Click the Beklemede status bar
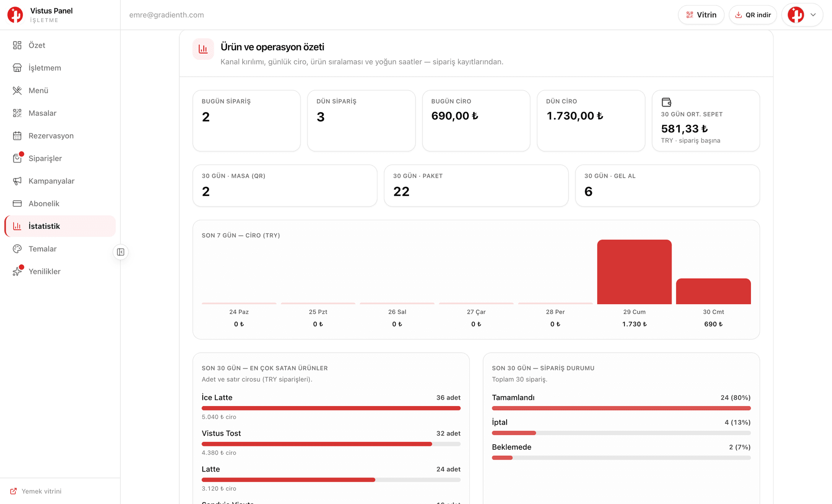Image resolution: width=832 pixels, height=504 pixels. click(621, 458)
